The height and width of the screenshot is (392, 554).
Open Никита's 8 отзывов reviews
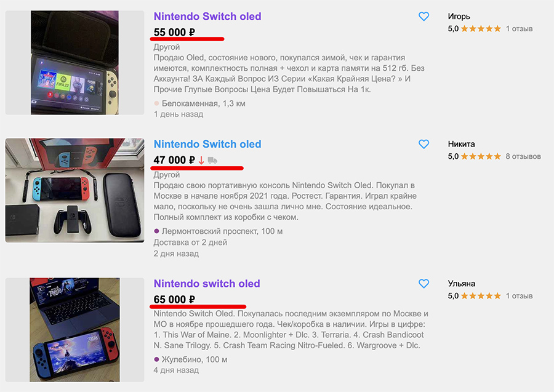[523, 156]
